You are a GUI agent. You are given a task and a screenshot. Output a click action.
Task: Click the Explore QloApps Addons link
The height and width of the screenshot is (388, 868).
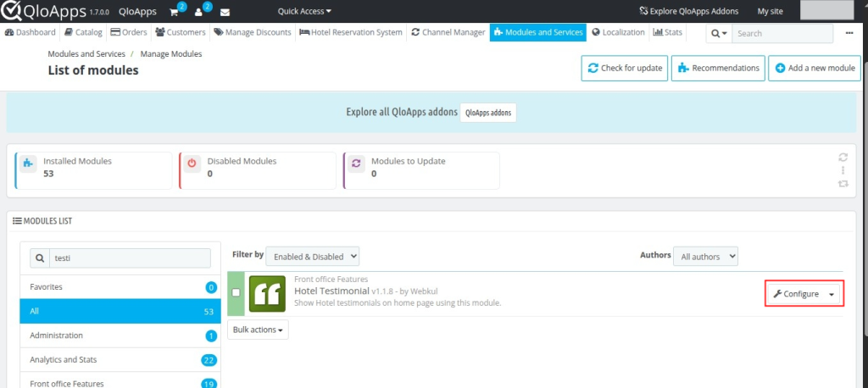688,11
